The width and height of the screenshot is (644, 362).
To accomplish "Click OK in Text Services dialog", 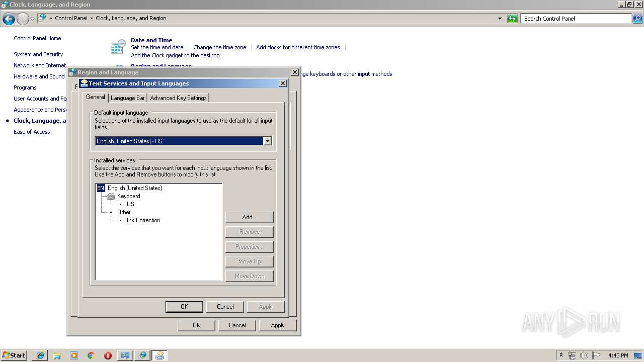I will [184, 307].
